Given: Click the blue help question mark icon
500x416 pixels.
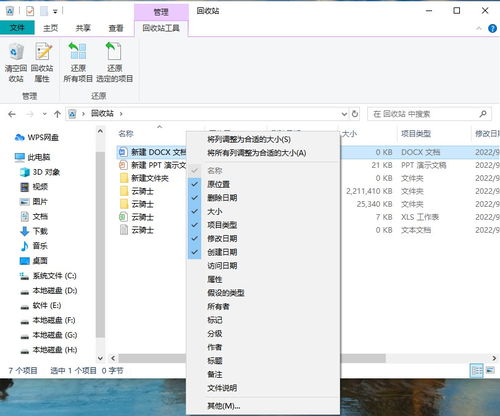Looking at the screenshot, I should pyautogui.click(x=492, y=28).
